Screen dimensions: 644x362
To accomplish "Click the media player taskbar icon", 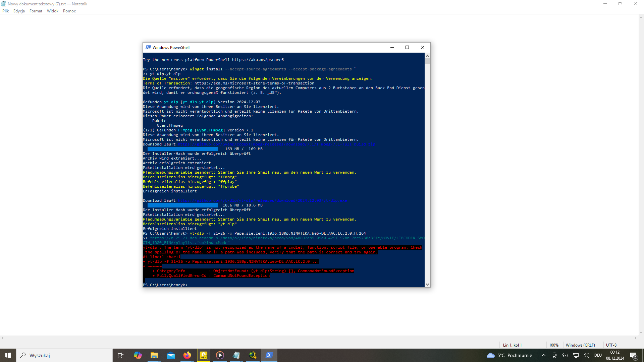I will point(220,355).
